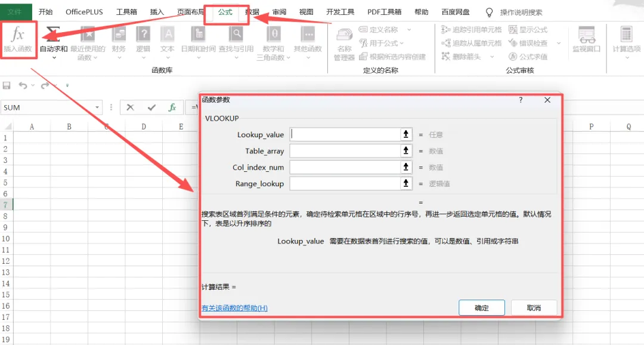
Task: Open Customize Quick Access Toolbar dropdown
Action: [x=67, y=85]
